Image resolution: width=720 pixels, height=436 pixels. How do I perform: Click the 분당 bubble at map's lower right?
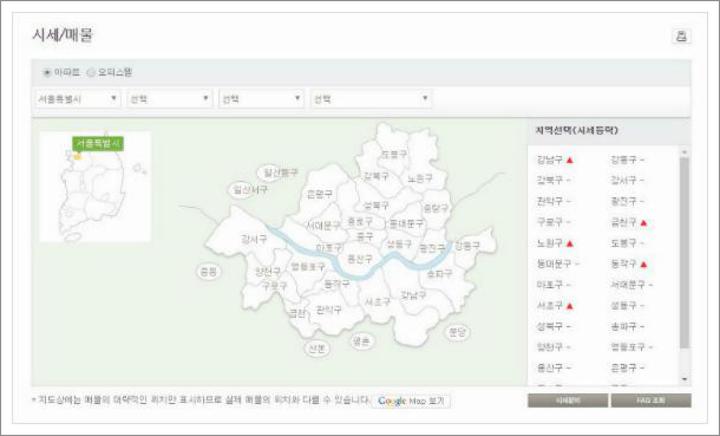[457, 332]
